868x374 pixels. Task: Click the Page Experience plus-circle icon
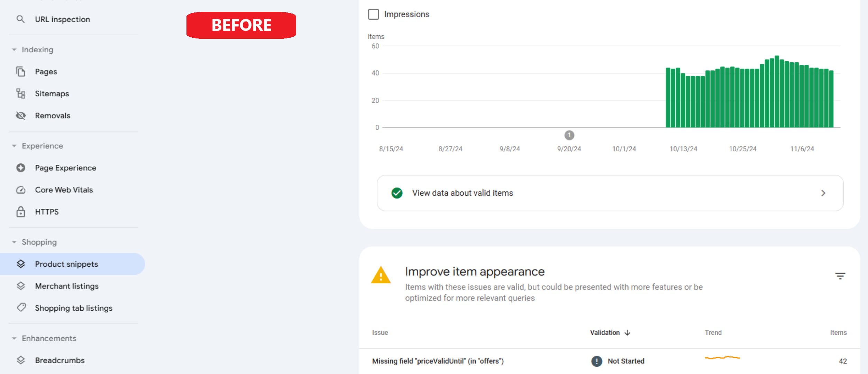coord(21,168)
